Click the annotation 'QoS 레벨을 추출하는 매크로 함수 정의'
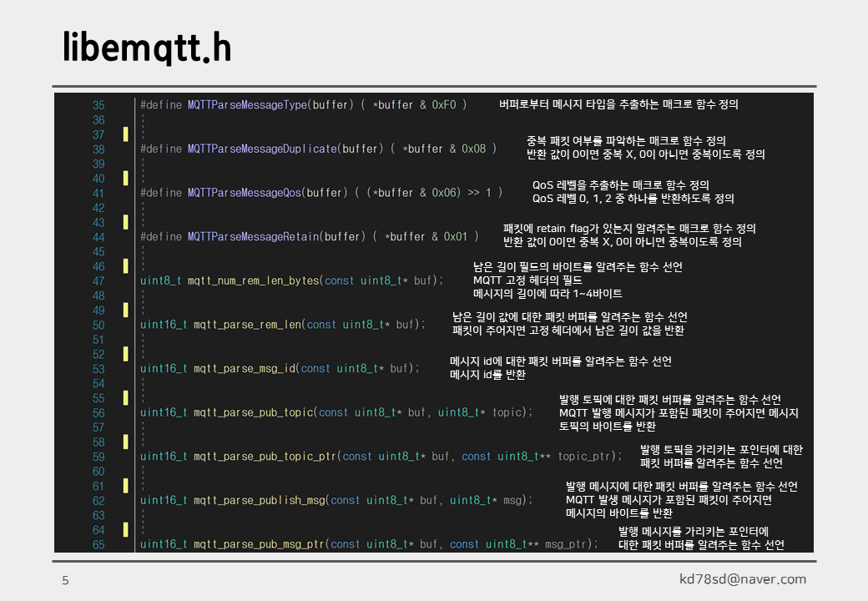 621,184
